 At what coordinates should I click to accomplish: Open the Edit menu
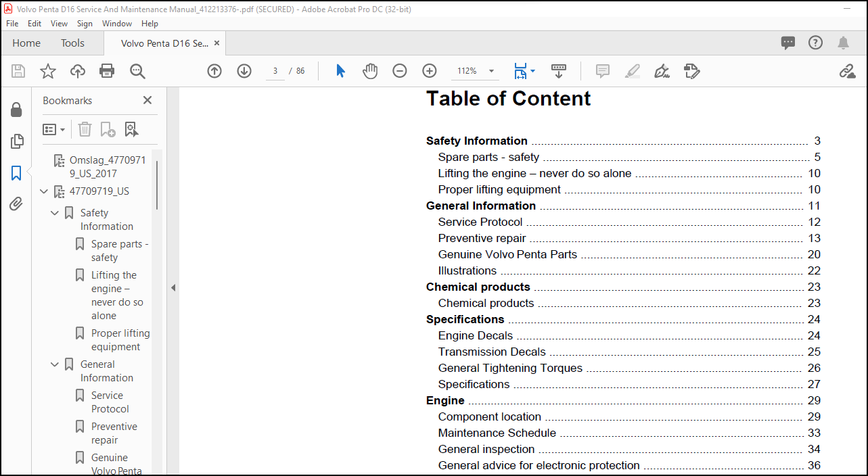35,23
